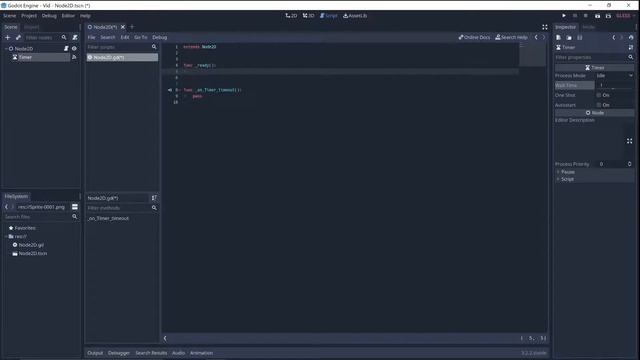Switch to Script workspace
Viewport: 640px width, 360px height.
point(329,16)
